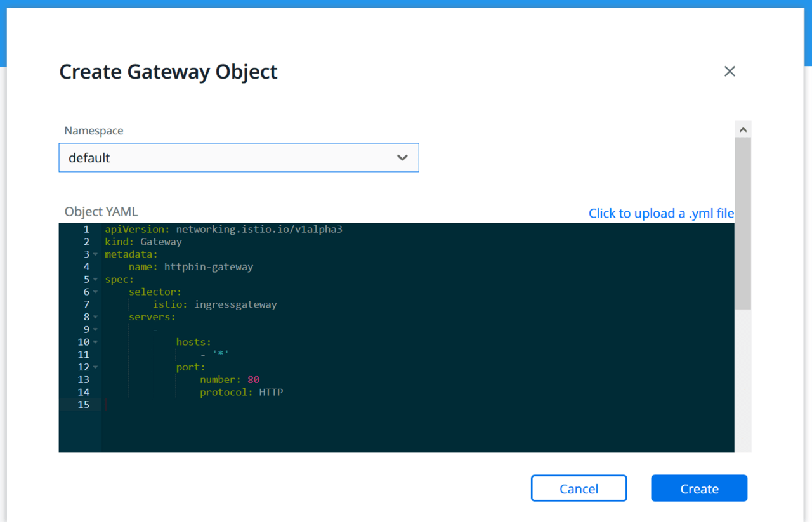Click the 'kind: Gateway' line
Screen dimensions: 812x522
tap(143, 242)
